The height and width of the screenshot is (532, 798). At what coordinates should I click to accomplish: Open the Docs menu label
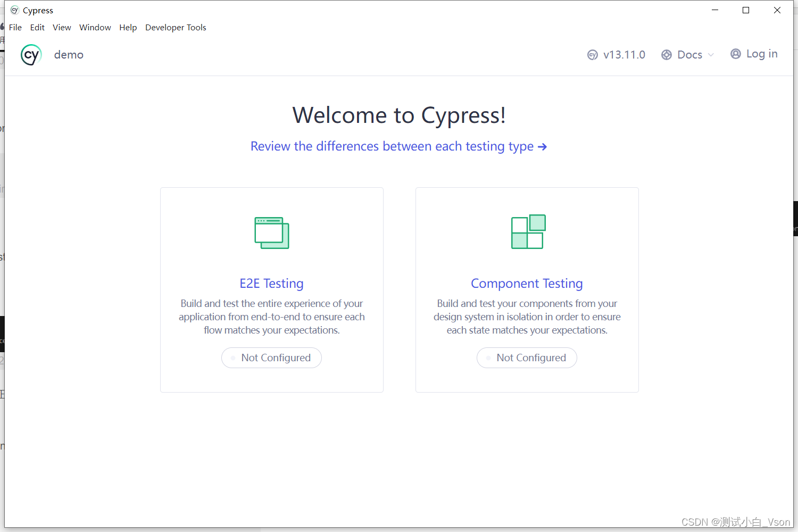[689, 55]
